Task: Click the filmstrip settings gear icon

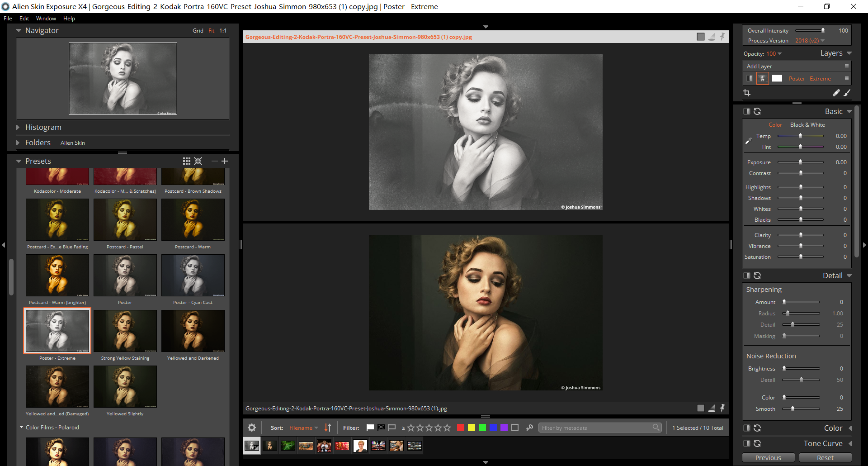Action: [252, 428]
